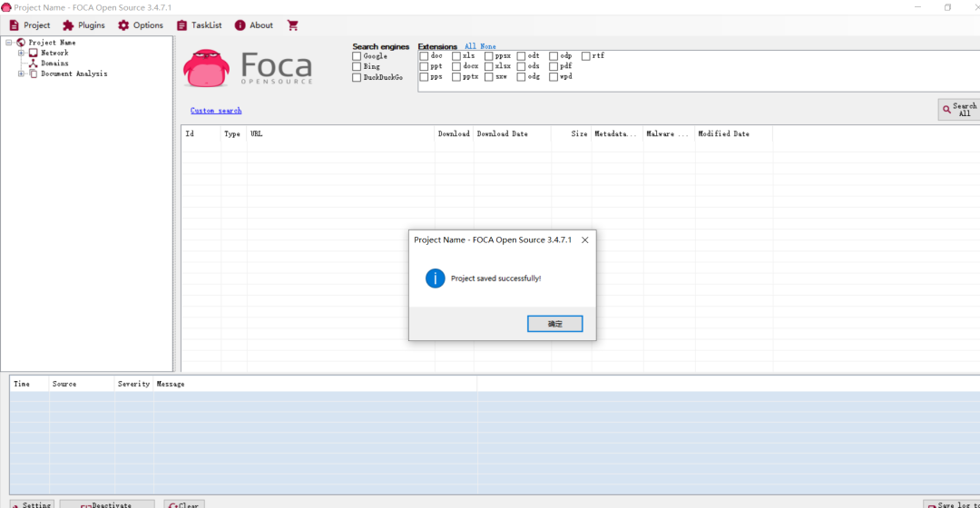
Task: Click the Metadata column header
Action: (617, 133)
